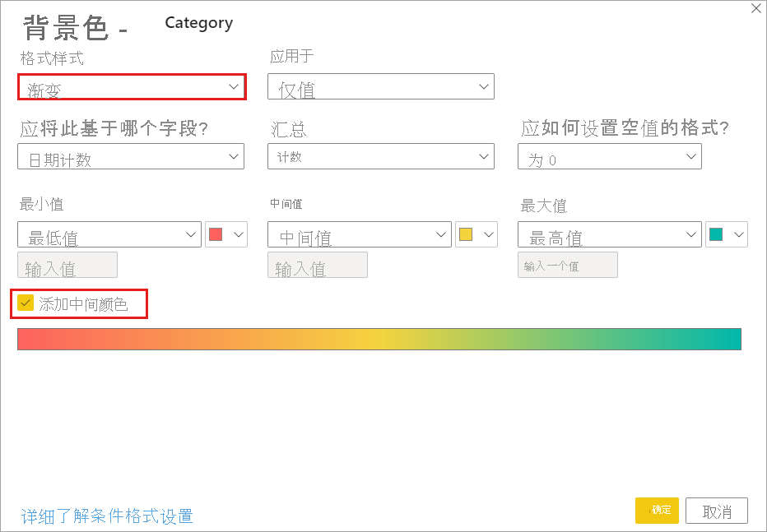Expand the 最小值 dropdown showing 最低值
This screenshot has height=532, width=767.
click(109, 234)
